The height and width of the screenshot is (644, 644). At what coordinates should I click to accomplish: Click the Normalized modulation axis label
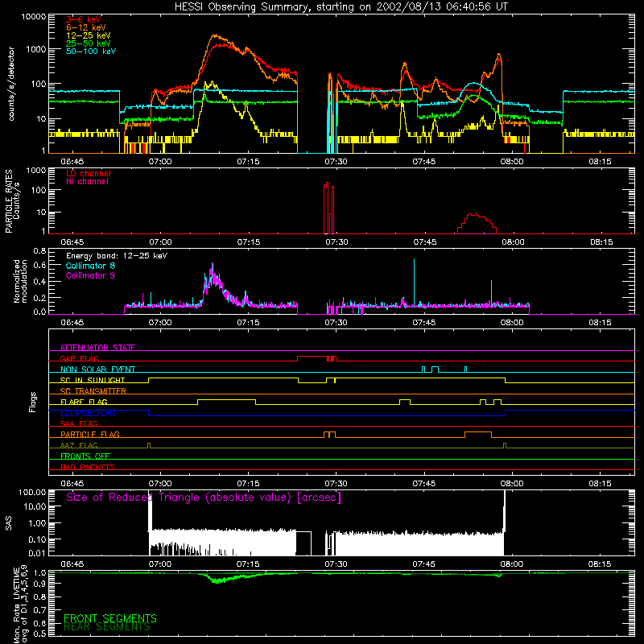point(20,281)
